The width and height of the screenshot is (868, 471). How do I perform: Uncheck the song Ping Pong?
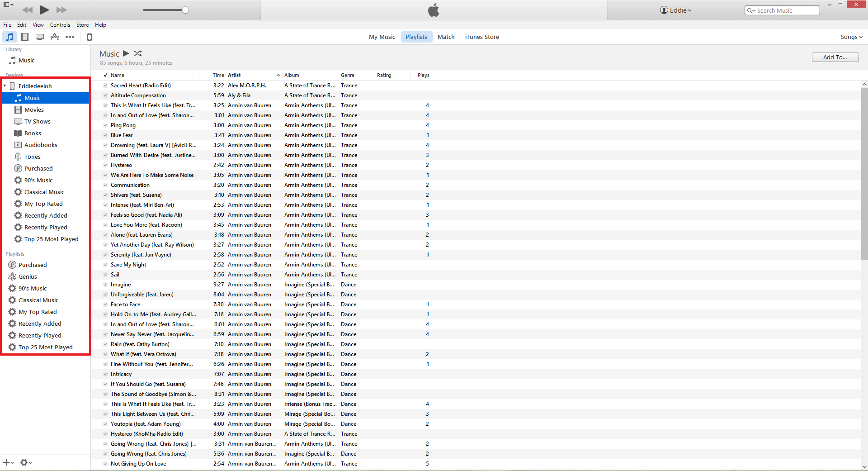click(x=105, y=125)
